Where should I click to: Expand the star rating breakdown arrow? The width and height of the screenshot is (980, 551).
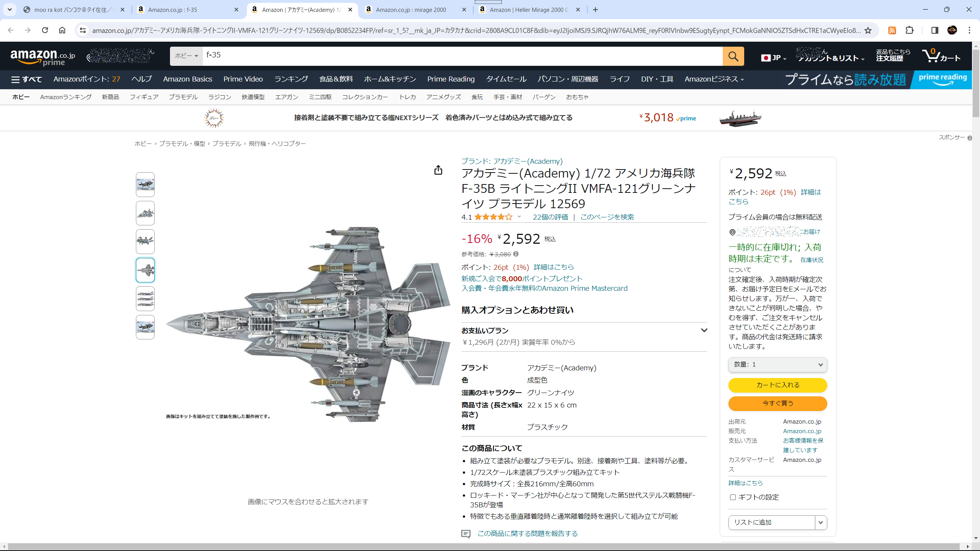click(519, 217)
